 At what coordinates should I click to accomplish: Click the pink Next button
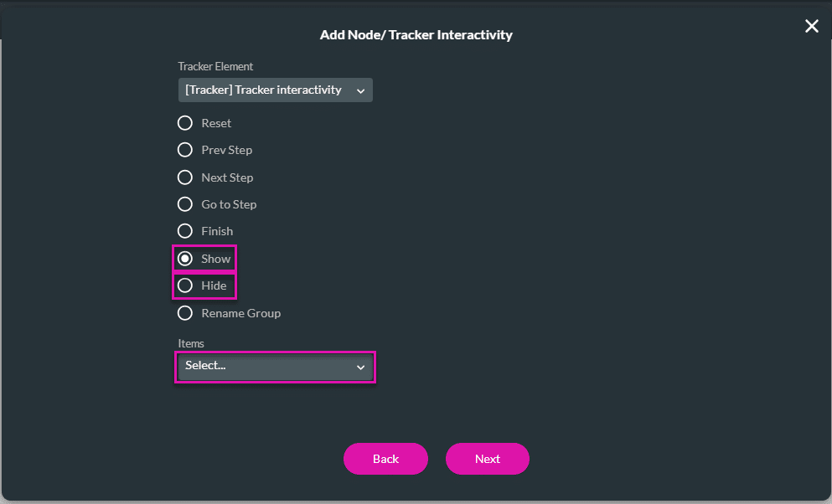[x=487, y=459]
